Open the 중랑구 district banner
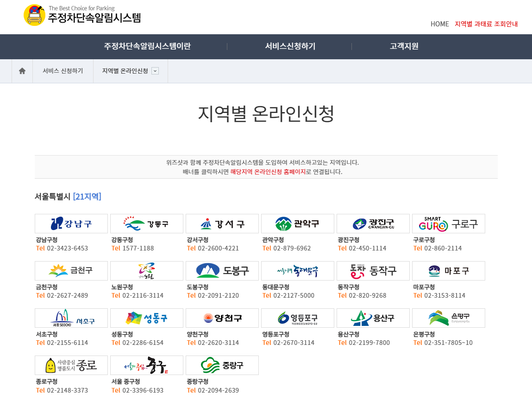532x406 pixels. [x=222, y=365]
